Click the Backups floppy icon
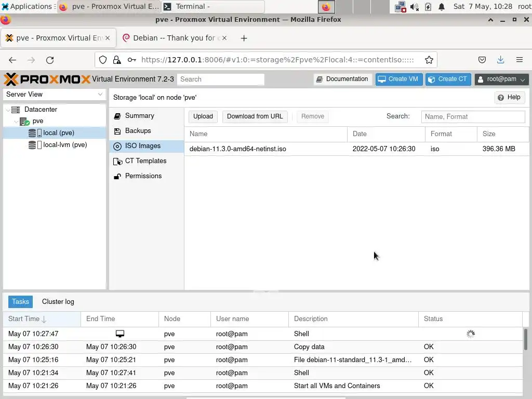532x399 pixels. [117, 131]
